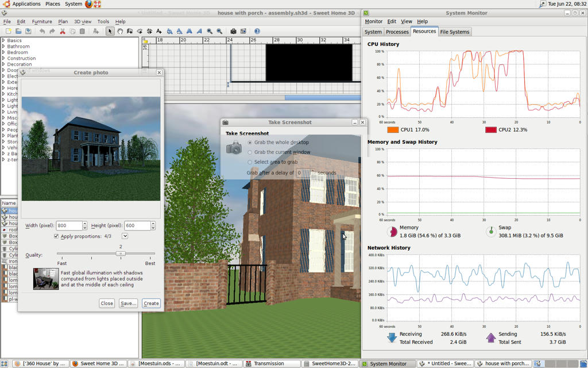Select the Create dimensions tool
This screenshot has width=588, height=368.
(x=149, y=31)
